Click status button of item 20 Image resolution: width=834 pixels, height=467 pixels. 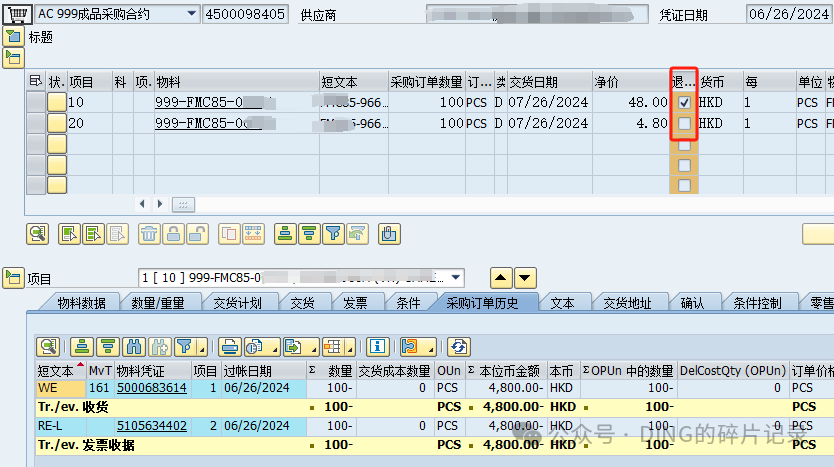click(57, 123)
